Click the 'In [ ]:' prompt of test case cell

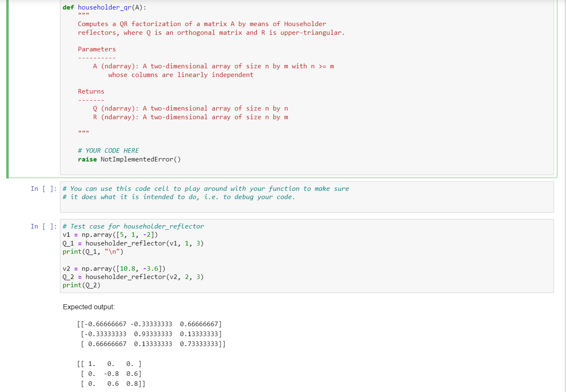click(x=43, y=226)
